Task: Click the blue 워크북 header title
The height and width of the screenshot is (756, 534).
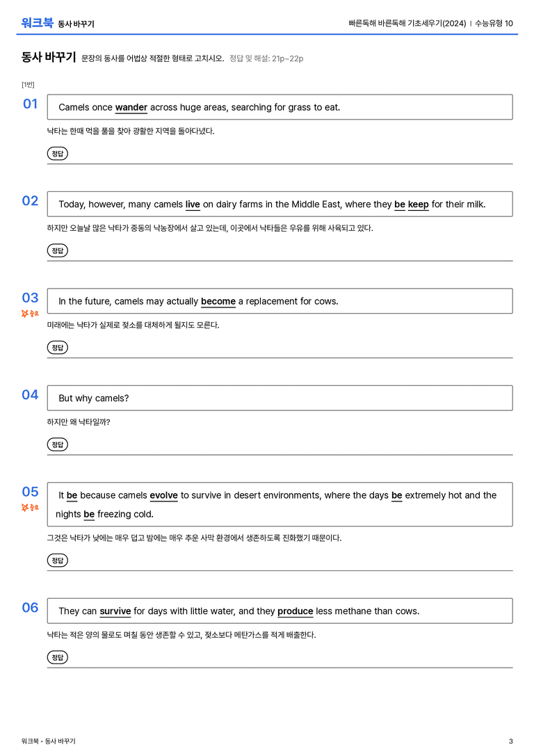Action: pyautogui.click(x=37, y=23)
